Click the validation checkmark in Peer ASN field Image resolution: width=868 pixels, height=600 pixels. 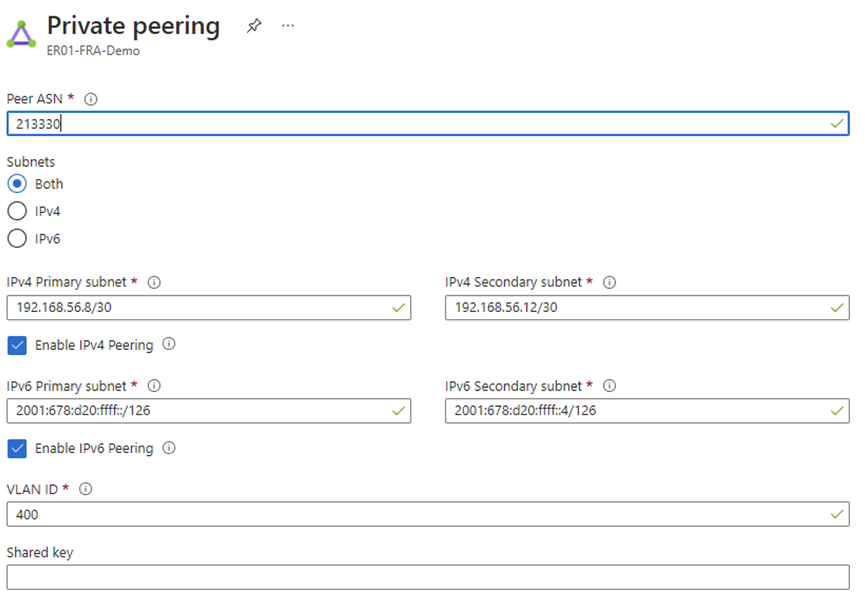tap(837, 123)
